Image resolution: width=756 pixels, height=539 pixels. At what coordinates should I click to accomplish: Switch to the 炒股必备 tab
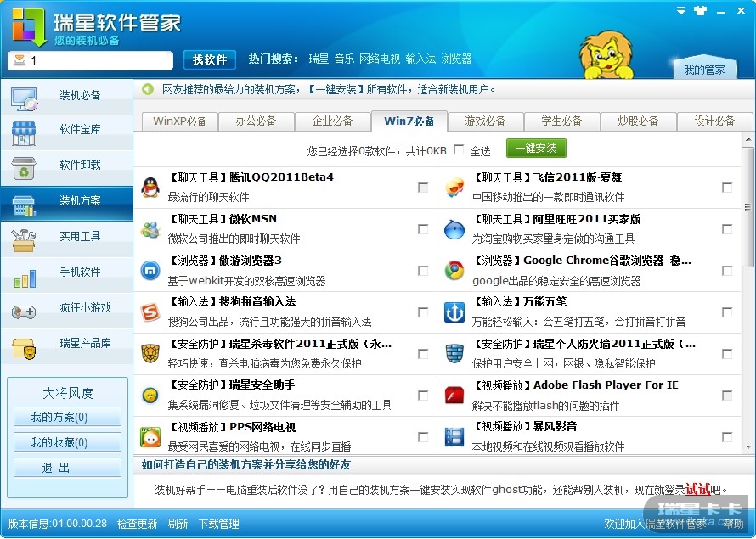[x=639, y=121]
